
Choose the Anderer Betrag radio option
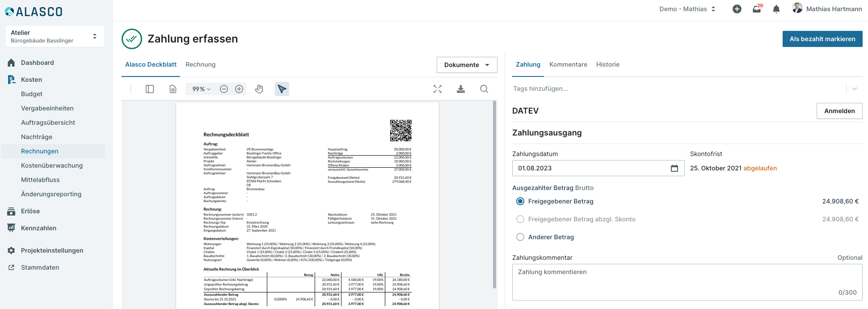point(520,237)
